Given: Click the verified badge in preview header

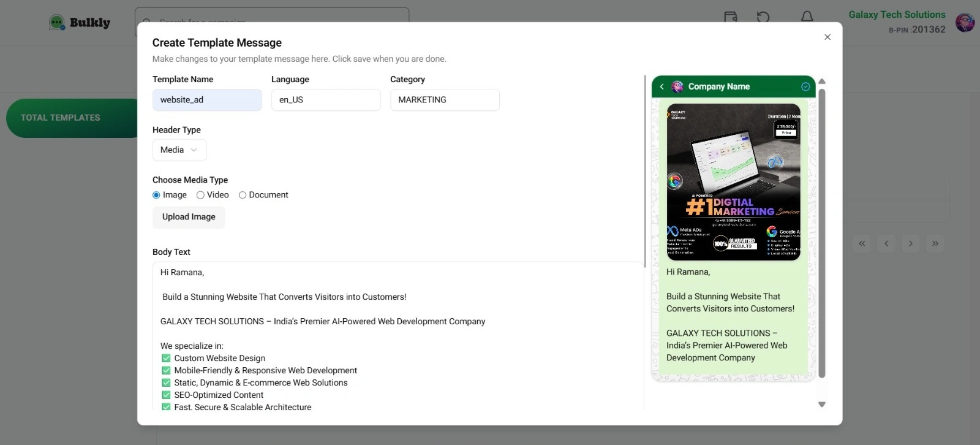Looking at the screenshot, I should pos(805,87).
